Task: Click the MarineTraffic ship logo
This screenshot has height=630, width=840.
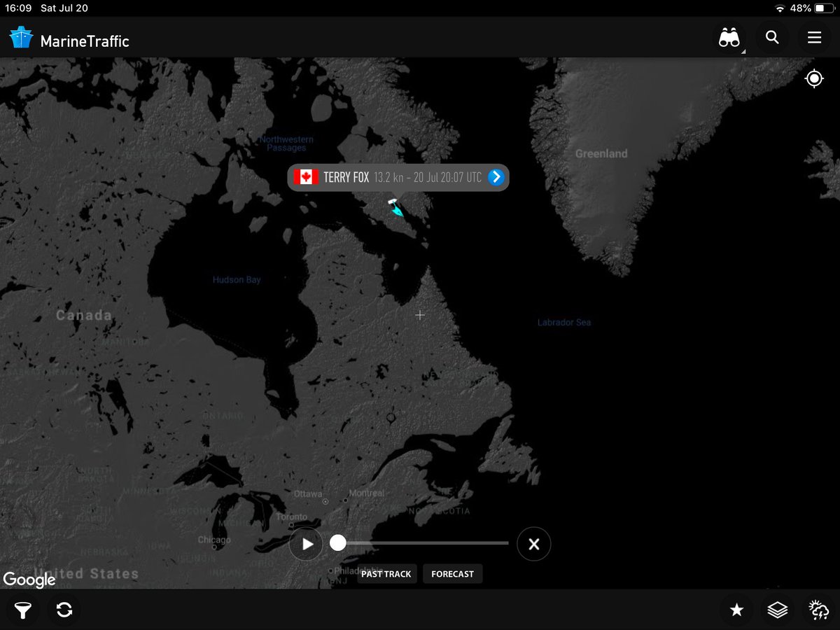Action: [x=20, y=37]
